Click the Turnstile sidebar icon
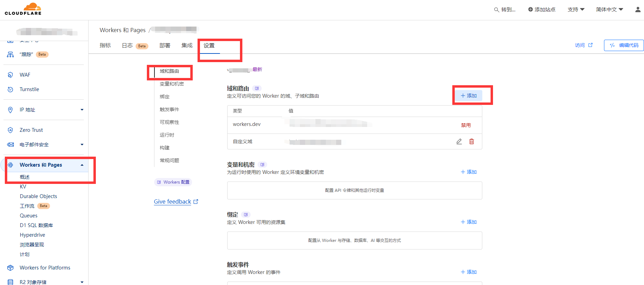 pyautogui.click(x=10, y=89)
